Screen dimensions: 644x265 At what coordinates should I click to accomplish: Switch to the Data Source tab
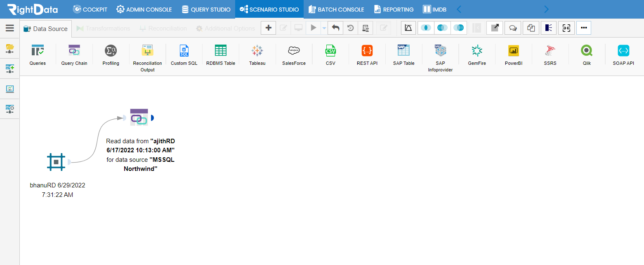click(x=45, y=28)
